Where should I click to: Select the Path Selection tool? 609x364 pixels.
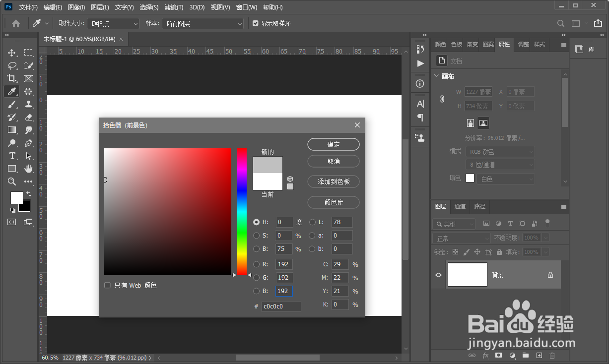pos(28,156)
